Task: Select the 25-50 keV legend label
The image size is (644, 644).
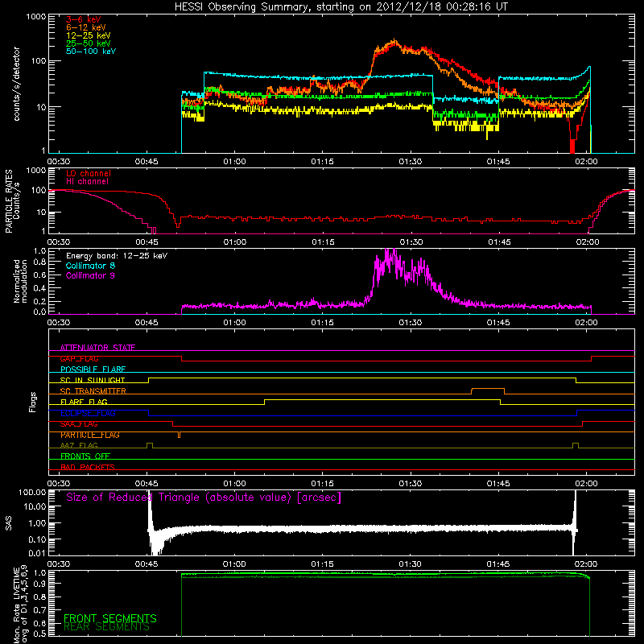Action: click(89, 43)
